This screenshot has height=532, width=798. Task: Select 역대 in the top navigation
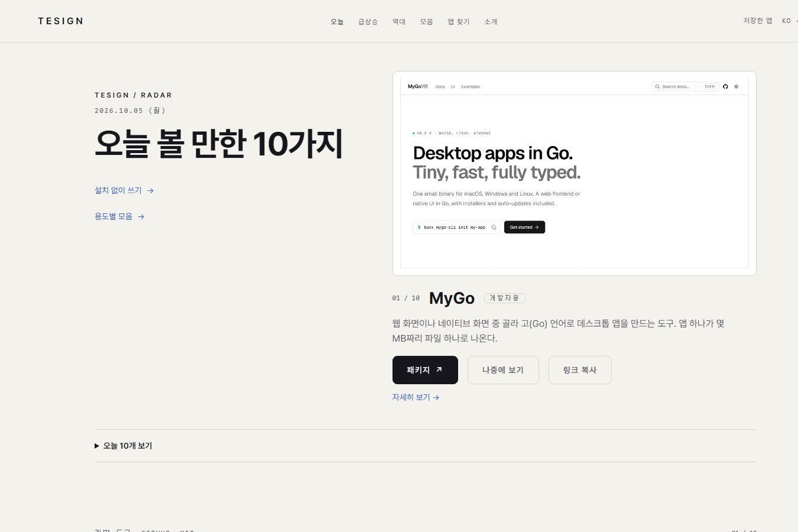399,22
